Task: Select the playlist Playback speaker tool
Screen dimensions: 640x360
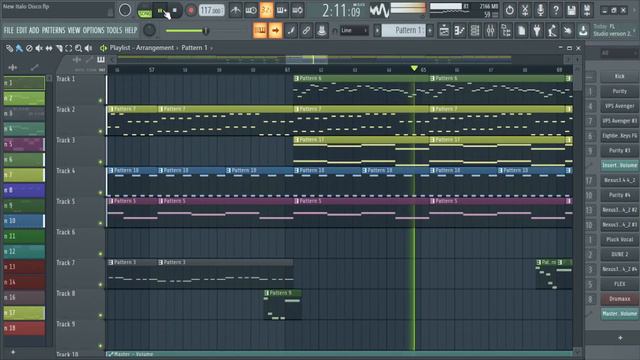Action: coord(88,49)
